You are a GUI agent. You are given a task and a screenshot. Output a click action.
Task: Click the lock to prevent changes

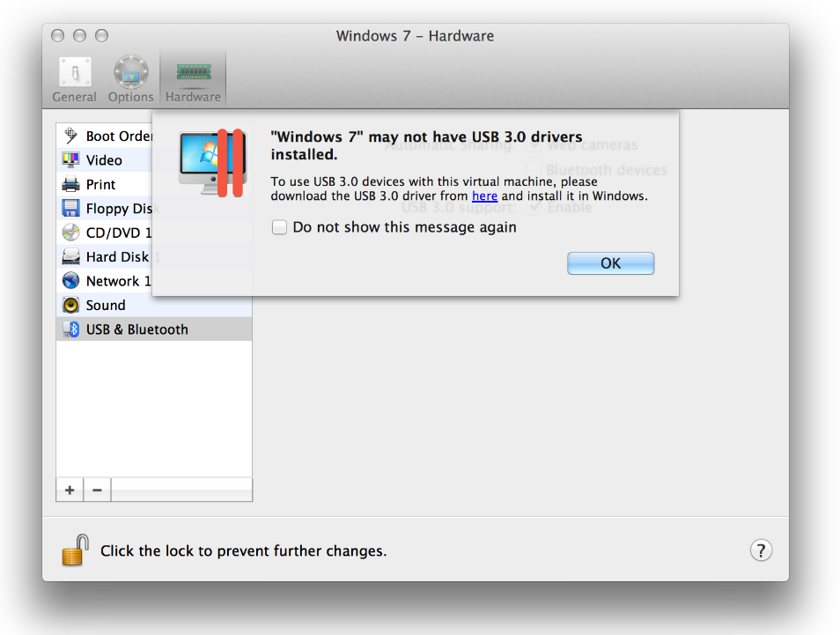(75, 550)
